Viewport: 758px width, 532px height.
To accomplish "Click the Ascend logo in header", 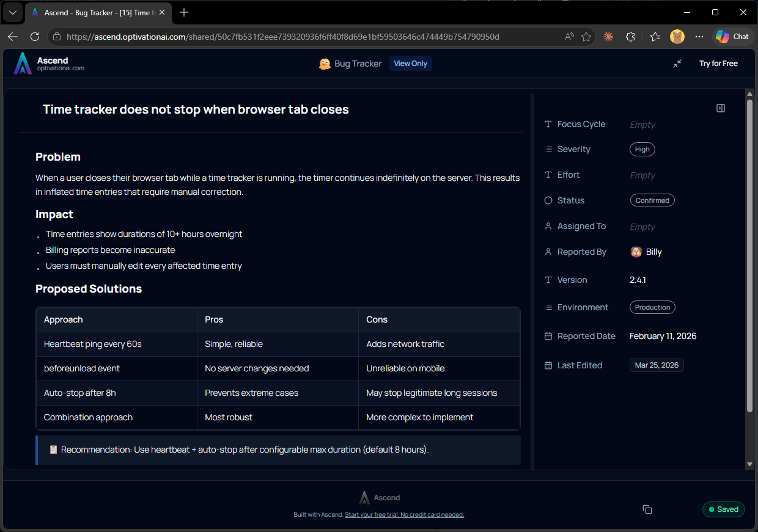I will coord(23,64).
